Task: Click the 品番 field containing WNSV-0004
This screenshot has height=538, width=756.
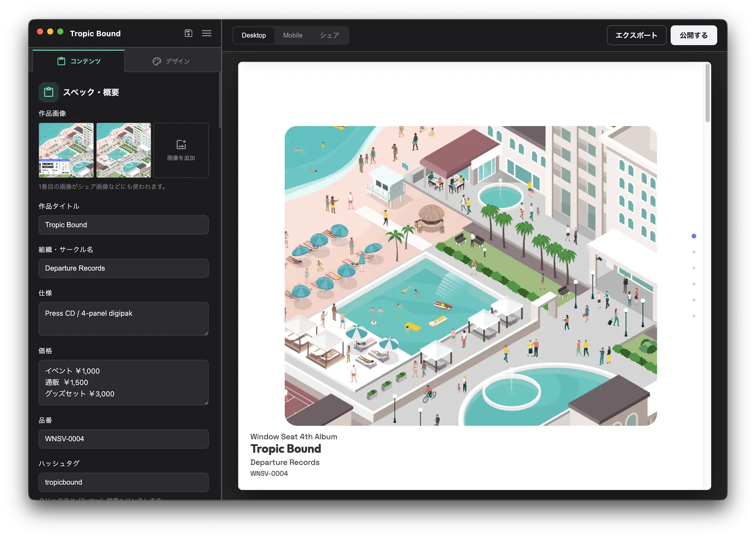Action: (x=124, y=439)
